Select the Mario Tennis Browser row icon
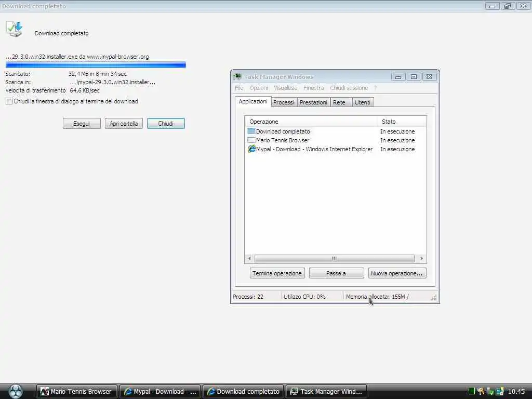This screenshot has height=399, width=532. pos(251,140)
